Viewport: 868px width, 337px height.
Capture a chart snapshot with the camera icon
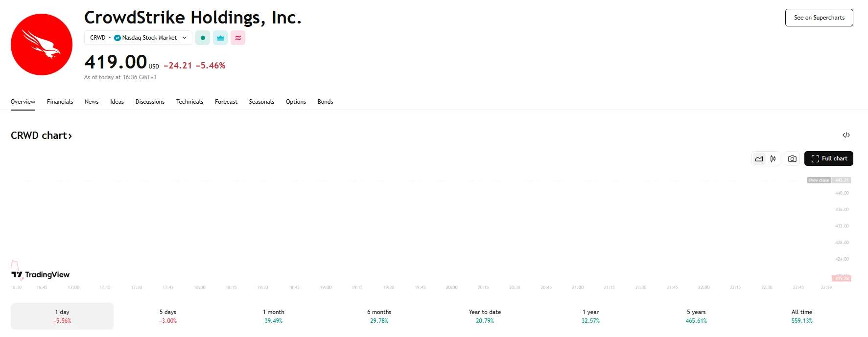792,158
